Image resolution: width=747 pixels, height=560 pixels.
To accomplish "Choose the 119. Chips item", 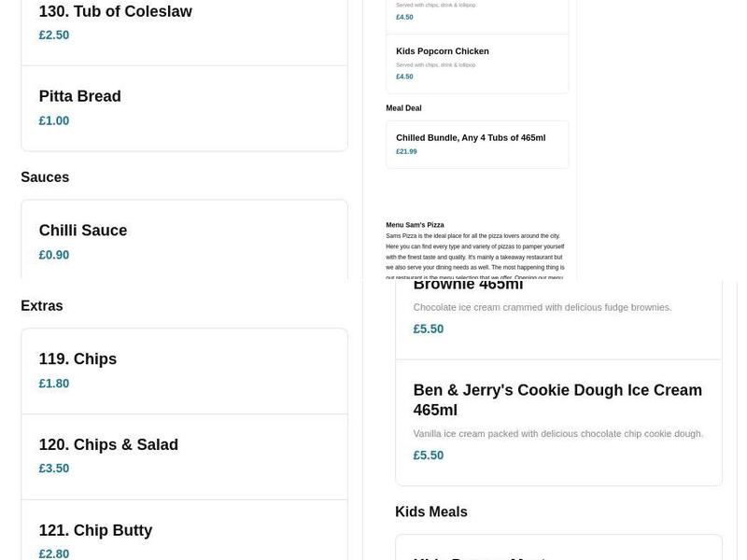I will (x=78, y=359).
